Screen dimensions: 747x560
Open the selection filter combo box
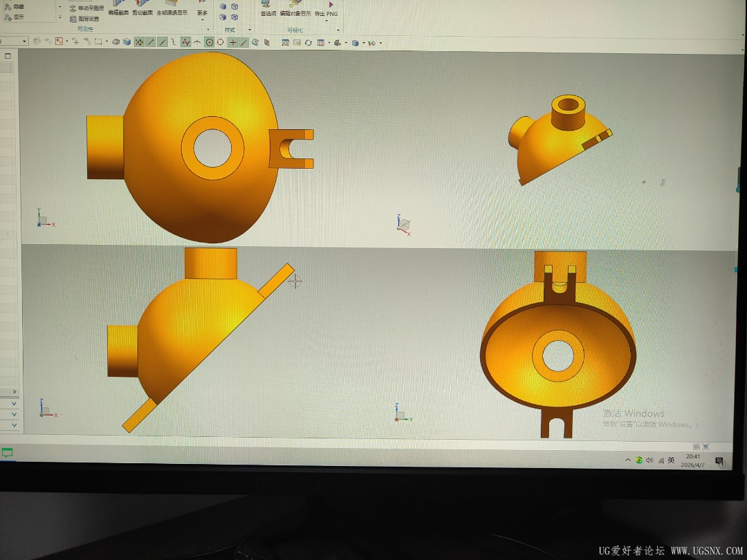[14, 41]
